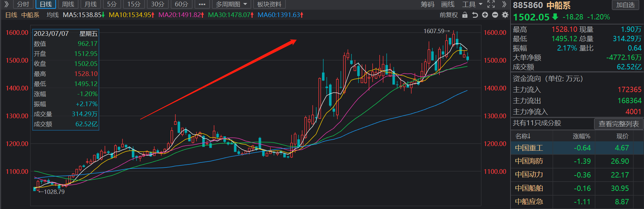The image size is (644, 209).
Task: Switch to 月线 monthly chart tab
Action: [x=91, y=4]
